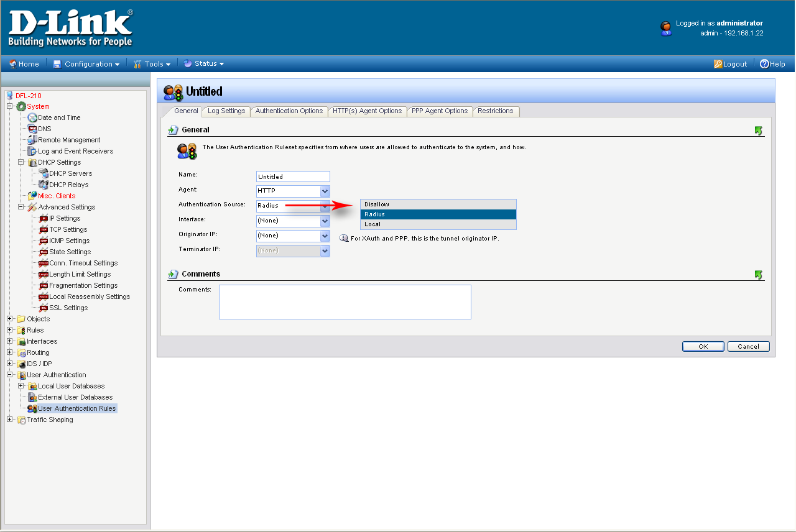The image size is (796, 532).
Task: Open the Help link
Action: 772,64
